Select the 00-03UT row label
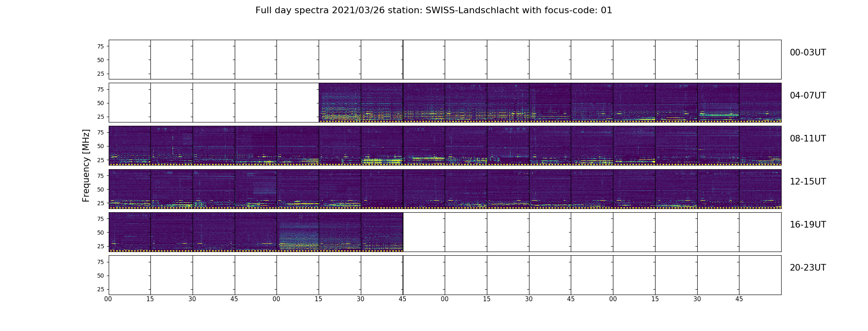The image size is (868, 331). tap(808, 53)
